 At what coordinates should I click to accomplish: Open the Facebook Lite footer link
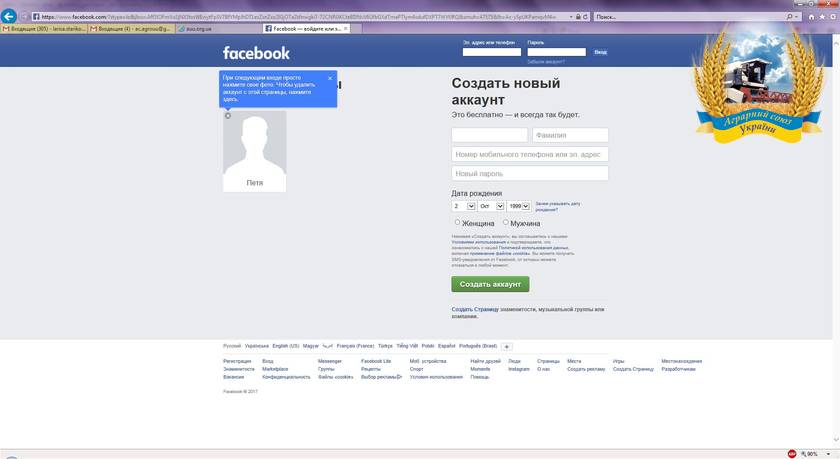376,362
